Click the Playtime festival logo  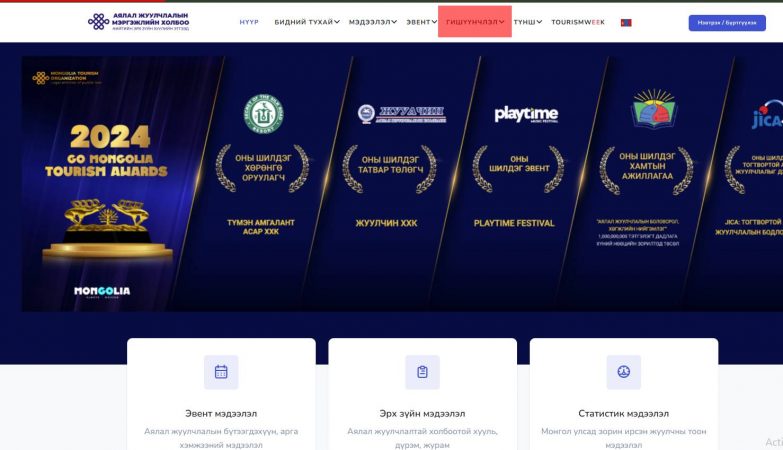click(x=526, y=114)
